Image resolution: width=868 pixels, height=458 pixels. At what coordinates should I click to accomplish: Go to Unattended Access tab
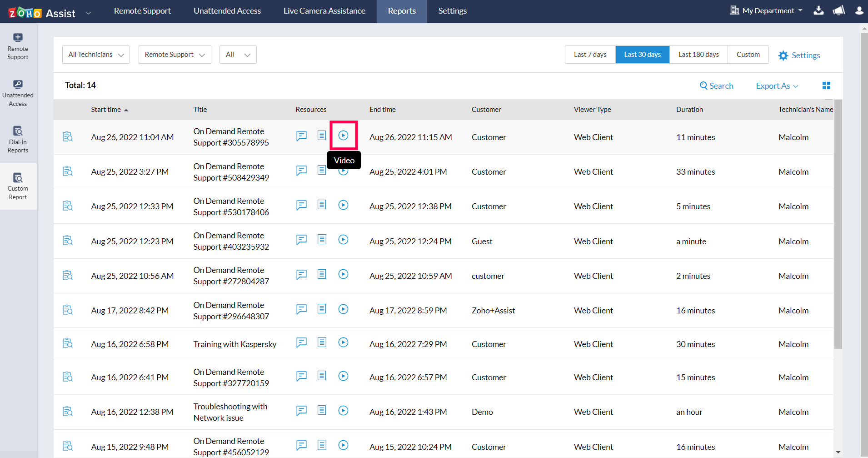[x=227, y=11]
